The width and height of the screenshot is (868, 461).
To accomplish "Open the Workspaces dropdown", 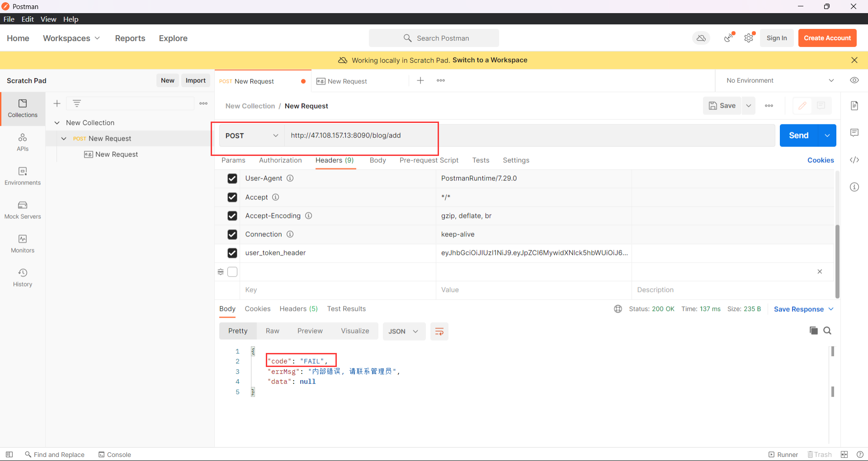I will pyautogui.click(x=71, y=38).
